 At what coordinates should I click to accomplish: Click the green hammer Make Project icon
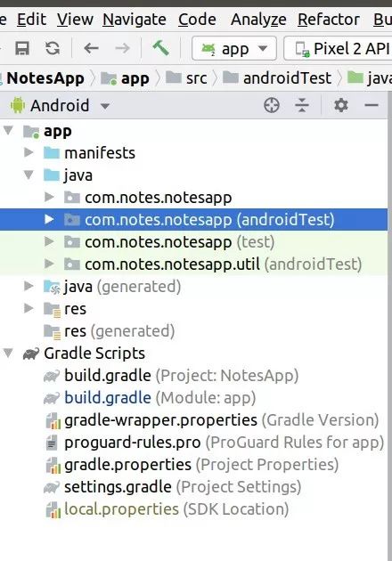(x=160, y=48)
